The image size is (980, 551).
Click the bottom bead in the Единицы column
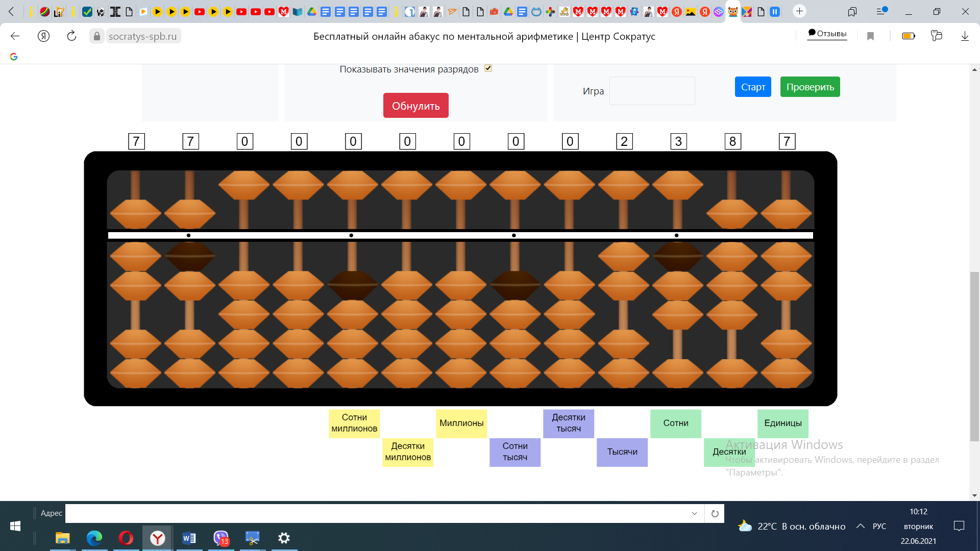(786, 373)
